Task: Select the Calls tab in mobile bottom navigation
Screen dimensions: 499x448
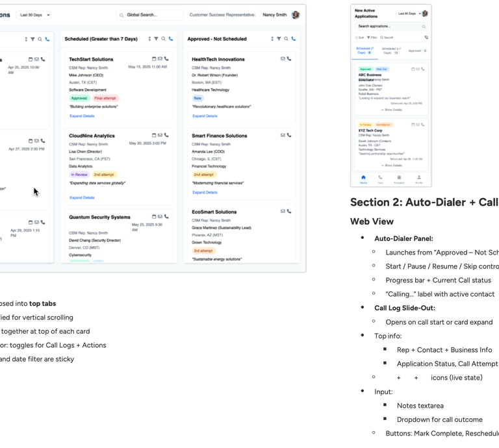Action: 380,179
